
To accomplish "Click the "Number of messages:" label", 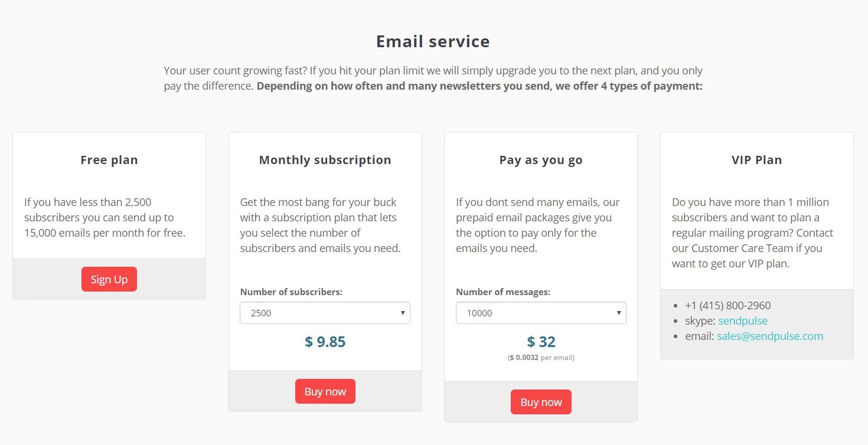I will click(x=503, y=292).
